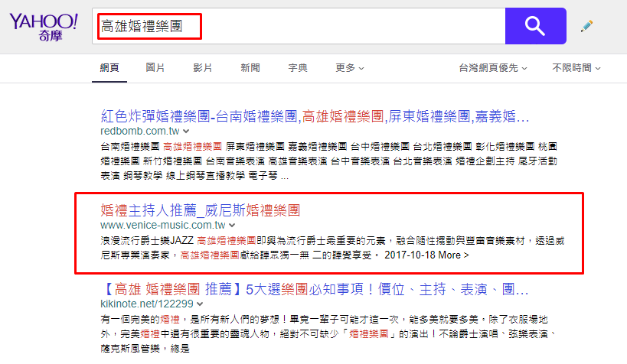This screenshot has width=627, height=364.
Task: Focus the search box containing 高雄婚禮樂團
Action: click(299, 26)
